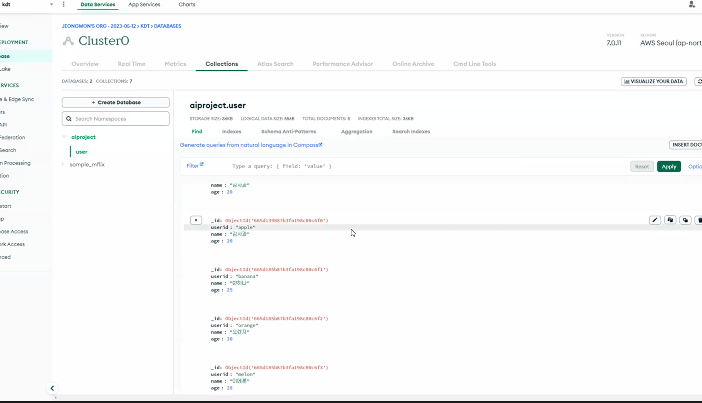Collapse the aiproject database tree
Viewport: 702px width, 403px height.
(64, 137)
